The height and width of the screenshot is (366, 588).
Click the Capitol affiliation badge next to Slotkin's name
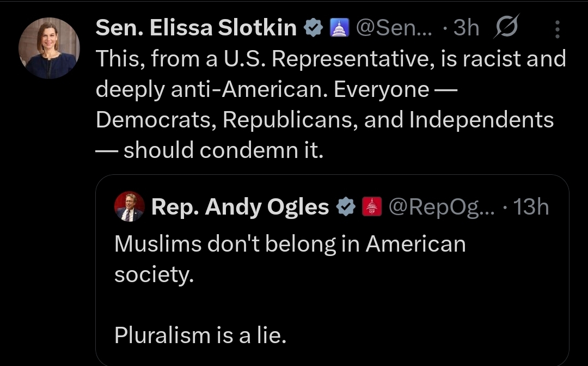[339, 28]
